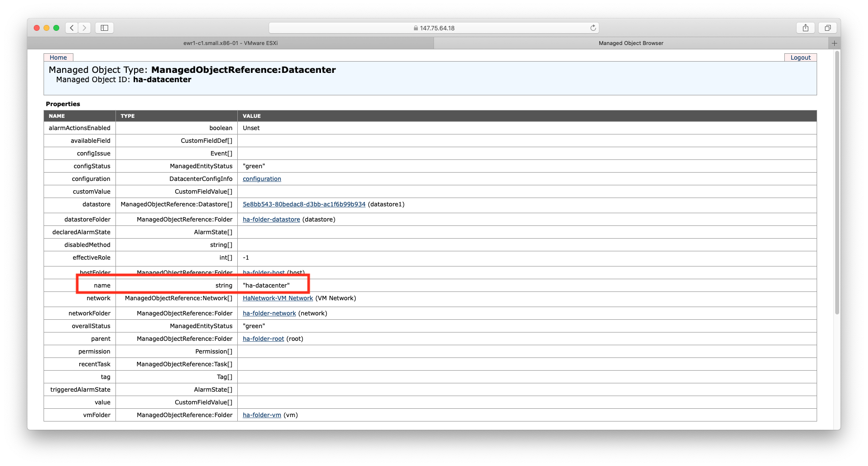Select the configStatus property name

click(92, 166)
